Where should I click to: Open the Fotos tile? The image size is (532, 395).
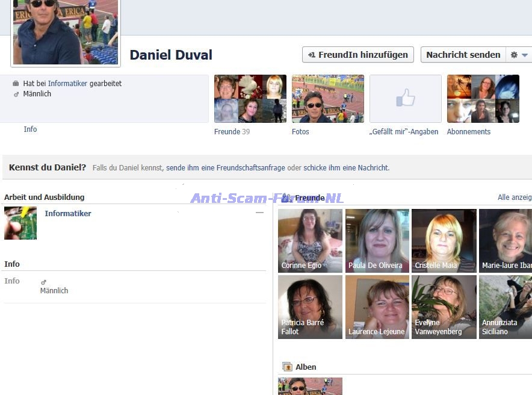pos(327,99)
